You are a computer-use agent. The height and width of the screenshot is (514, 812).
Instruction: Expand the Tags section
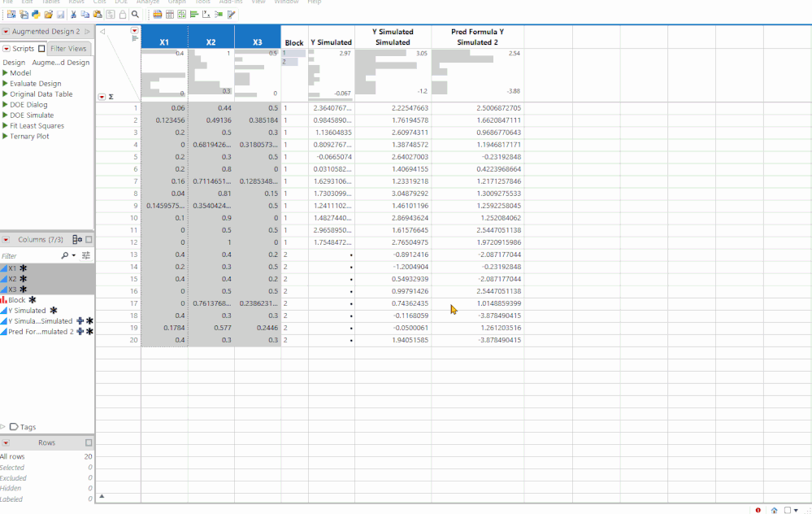pos(2,427)
